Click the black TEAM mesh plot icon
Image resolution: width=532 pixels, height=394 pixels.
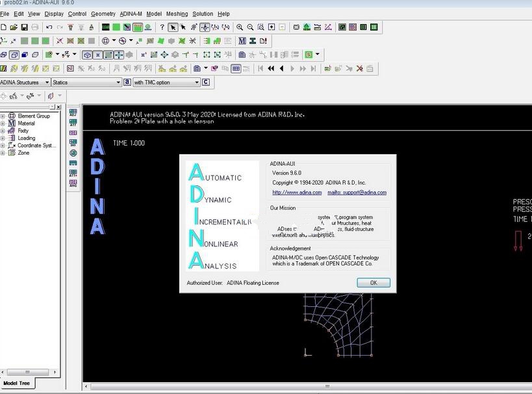[x=105, y=27]
